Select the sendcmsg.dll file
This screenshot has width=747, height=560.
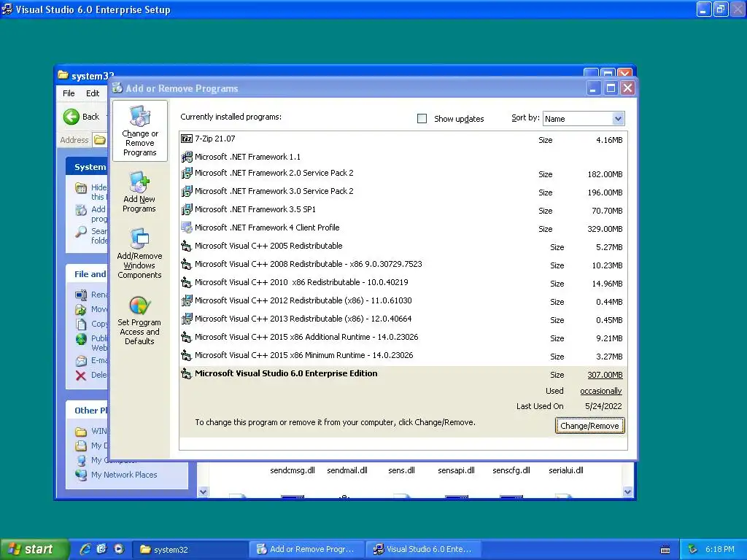293,470
